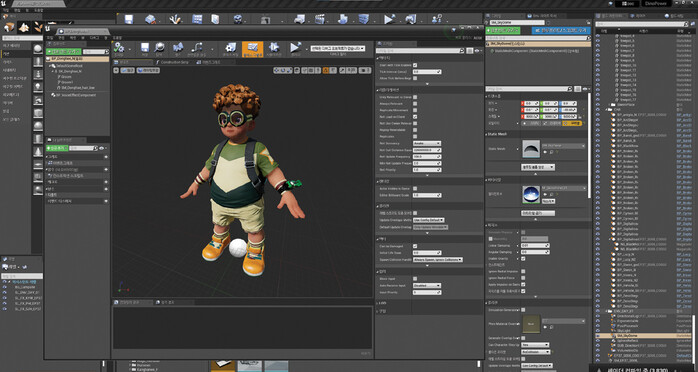Click the hide unrelated nodes toolbar icon
This screenshot has width=698, height=372.
(x=197, y=48)
